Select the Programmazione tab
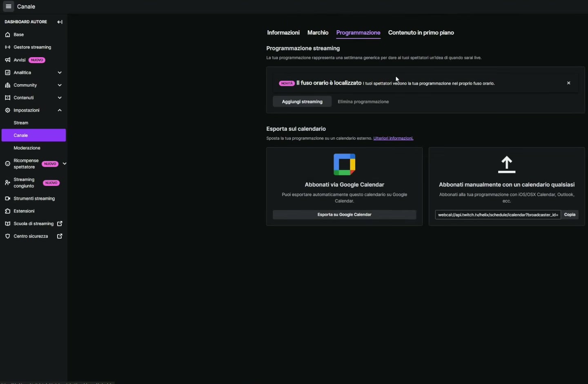The width and height of the screenshot is (588, 384). [358, 33]
